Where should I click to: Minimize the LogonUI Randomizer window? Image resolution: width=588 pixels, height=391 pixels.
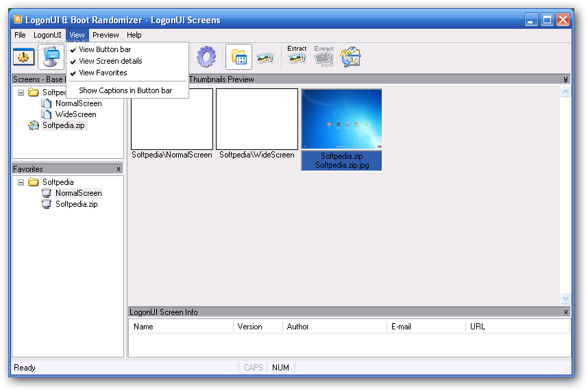point(530,19)
